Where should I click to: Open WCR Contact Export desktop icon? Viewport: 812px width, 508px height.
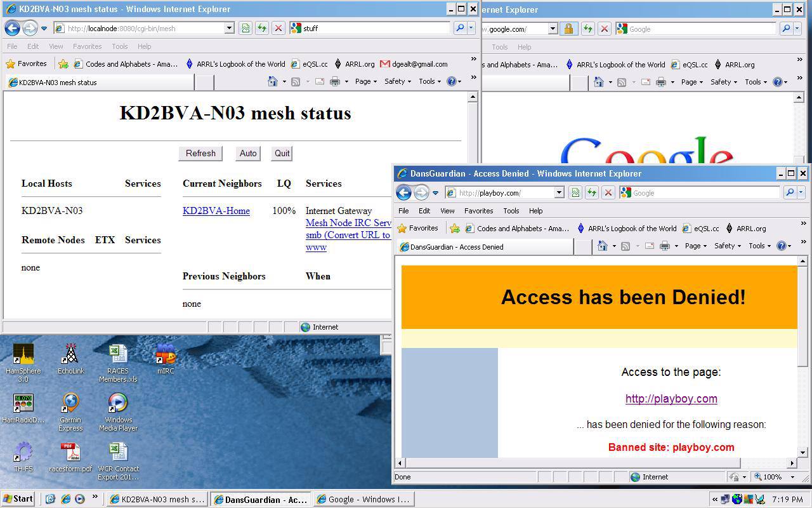(x=118, y=461)
